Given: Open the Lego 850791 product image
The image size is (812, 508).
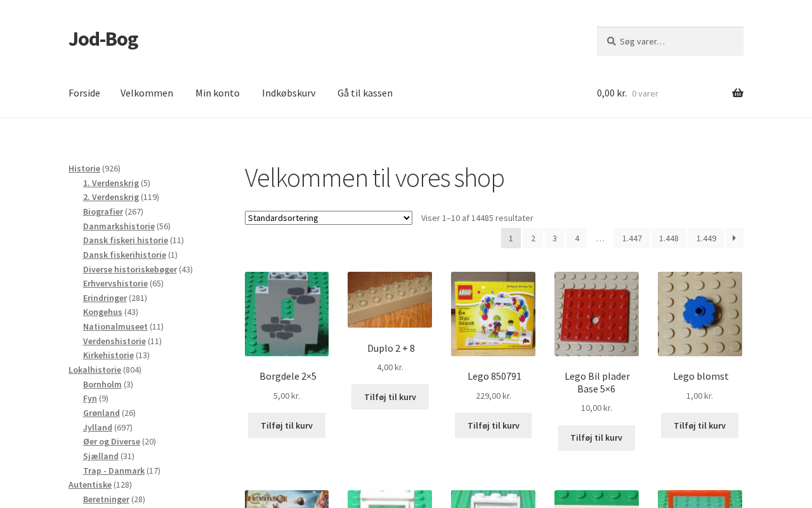Looking at the screenshot, I should coord(493,314).
